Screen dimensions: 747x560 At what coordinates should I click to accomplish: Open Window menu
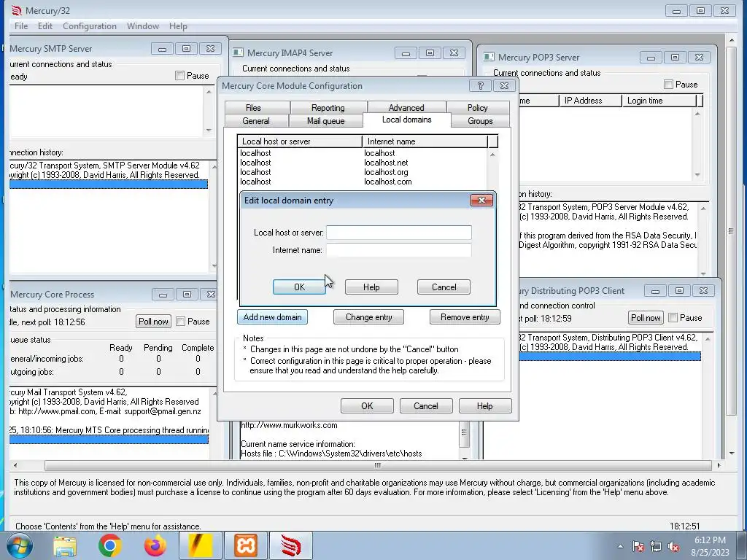(143, 26)
